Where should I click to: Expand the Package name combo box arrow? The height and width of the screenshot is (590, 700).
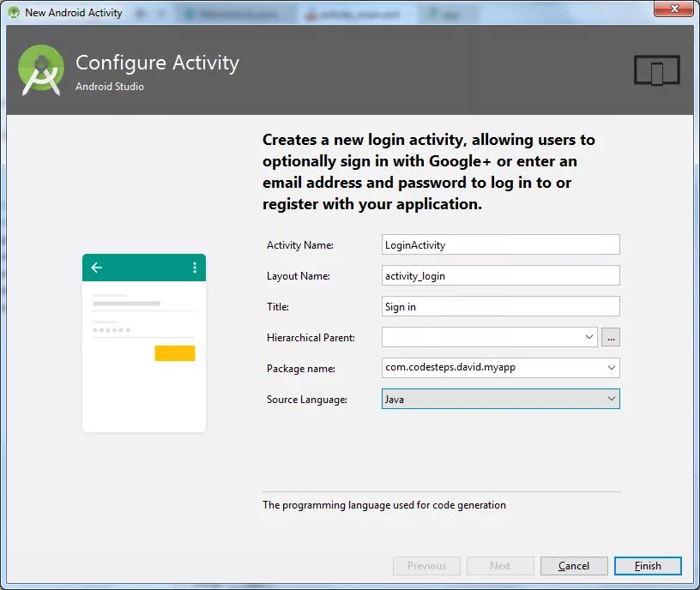pyautogui.click(x=611, y=368)
